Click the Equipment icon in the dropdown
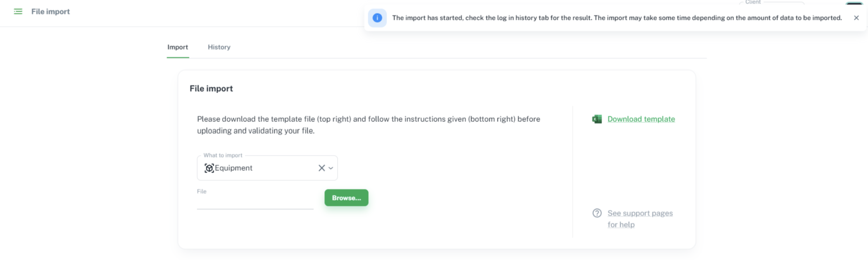868x260 pixels. coord(209,168)
